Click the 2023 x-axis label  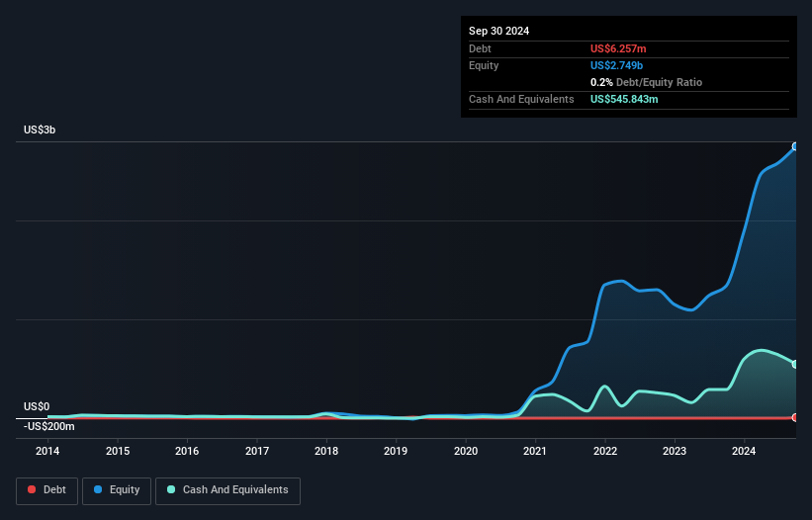coord(675,451)
